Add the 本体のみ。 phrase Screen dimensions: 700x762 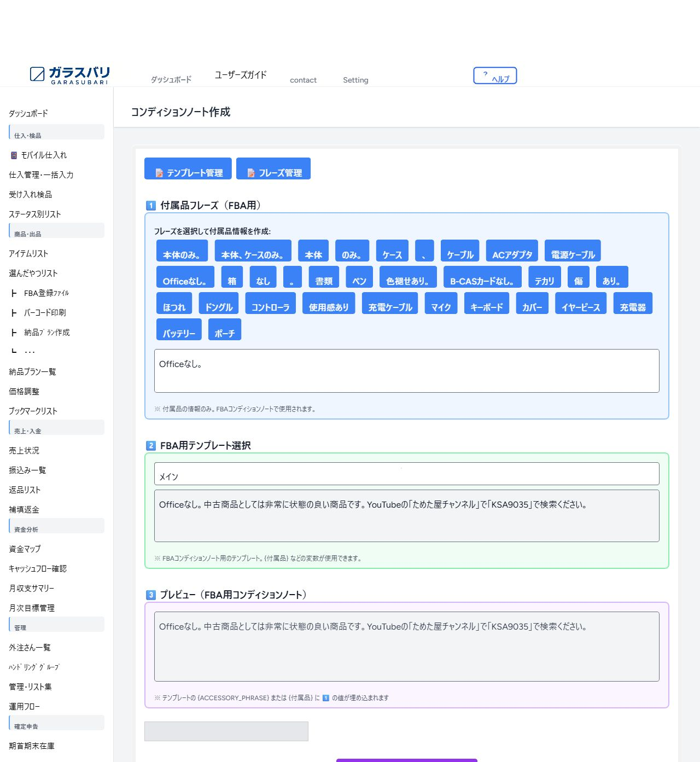coord(182,251)
